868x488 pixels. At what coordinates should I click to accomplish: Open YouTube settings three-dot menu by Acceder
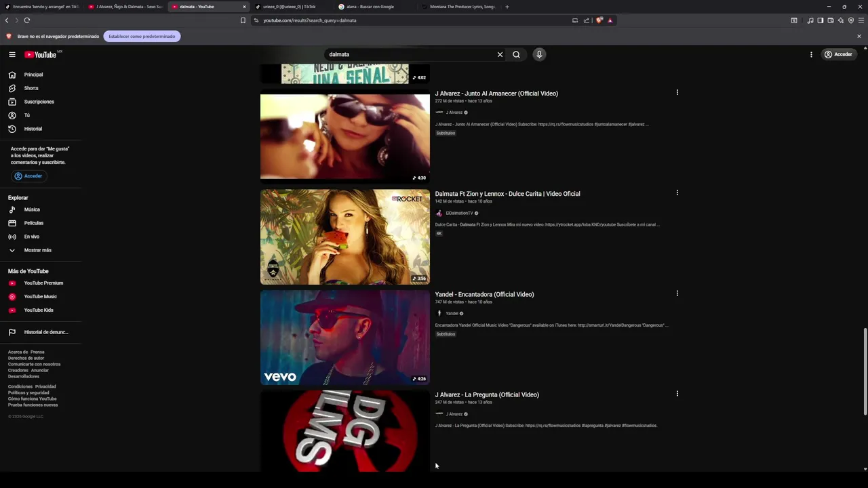811,54
